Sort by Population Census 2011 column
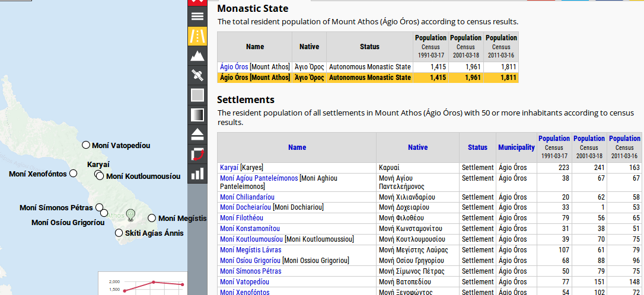The width and height of the screenshot is (644, 295). 624,139
